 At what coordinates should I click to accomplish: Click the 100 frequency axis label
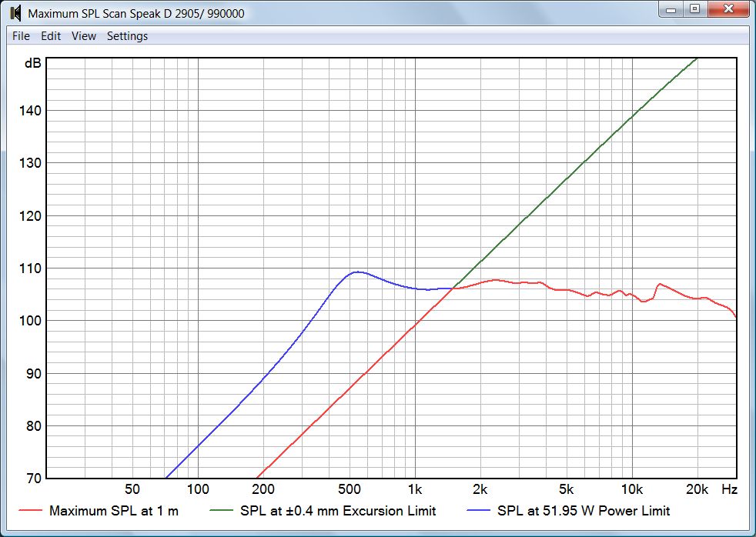[x=198, y=489]
